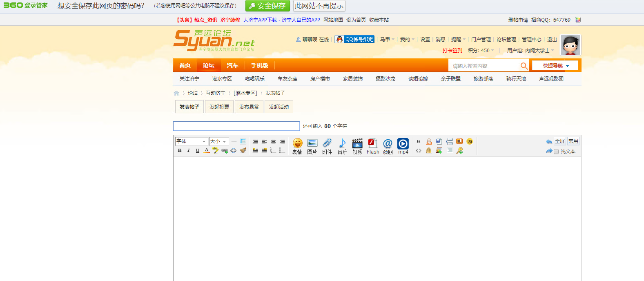The image size is (644, 281).
Task: Apply italic formatting in editor
Action: pos(188,150)
